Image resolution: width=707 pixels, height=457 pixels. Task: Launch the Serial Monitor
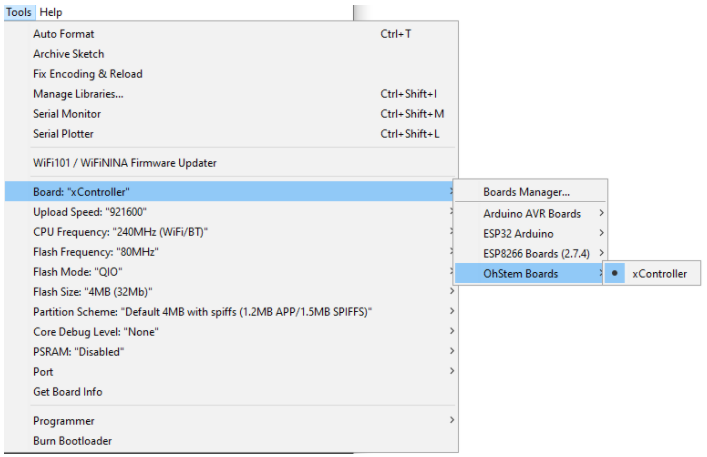(x=67, y=114)
